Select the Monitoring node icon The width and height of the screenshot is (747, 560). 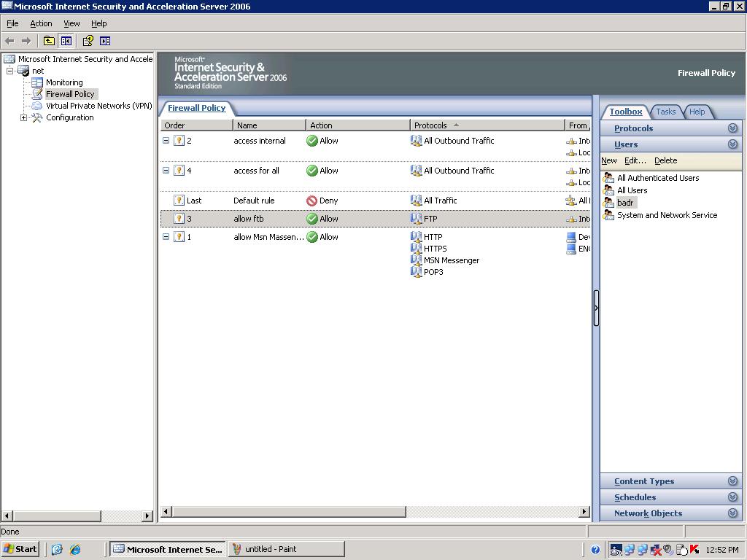pyautogui.click(x=37, y=82)
